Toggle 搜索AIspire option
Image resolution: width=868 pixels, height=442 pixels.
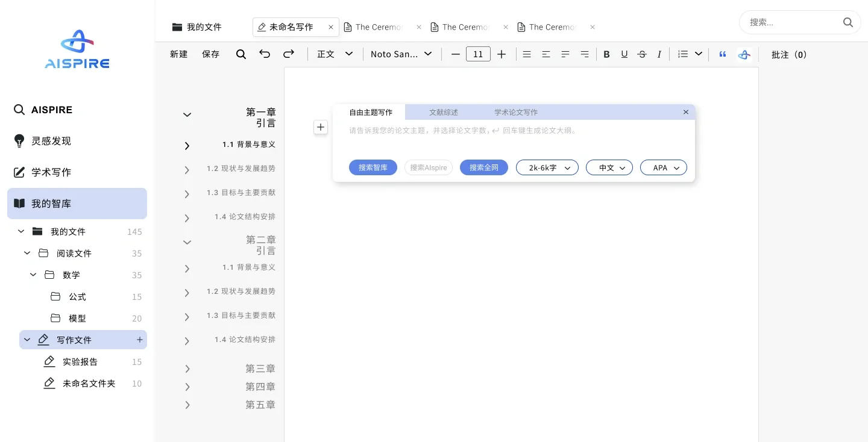(429, 167)
